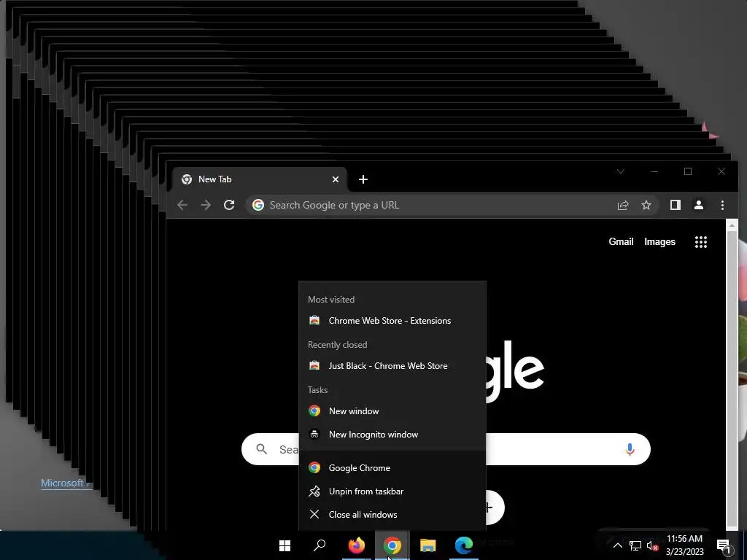Share this page icon in address bar
This screenshot has width=747, height=560.
click(x=623, y=205)
